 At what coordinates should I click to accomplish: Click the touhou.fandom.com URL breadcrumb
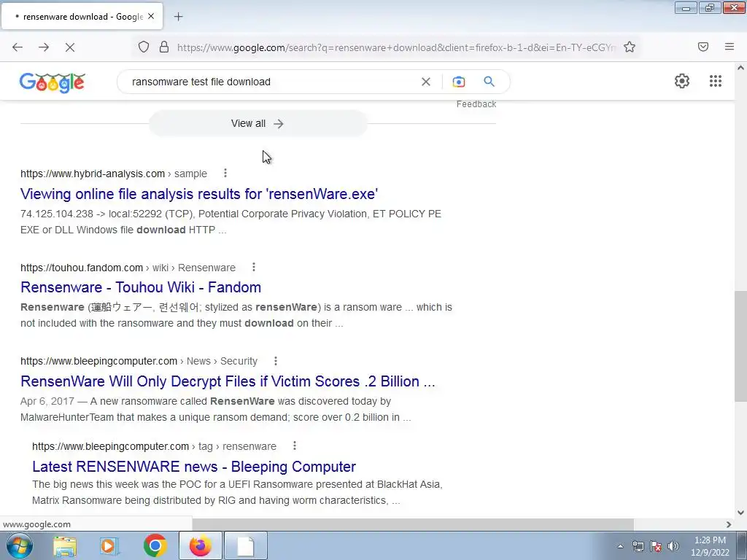click(x=128, y=268)
